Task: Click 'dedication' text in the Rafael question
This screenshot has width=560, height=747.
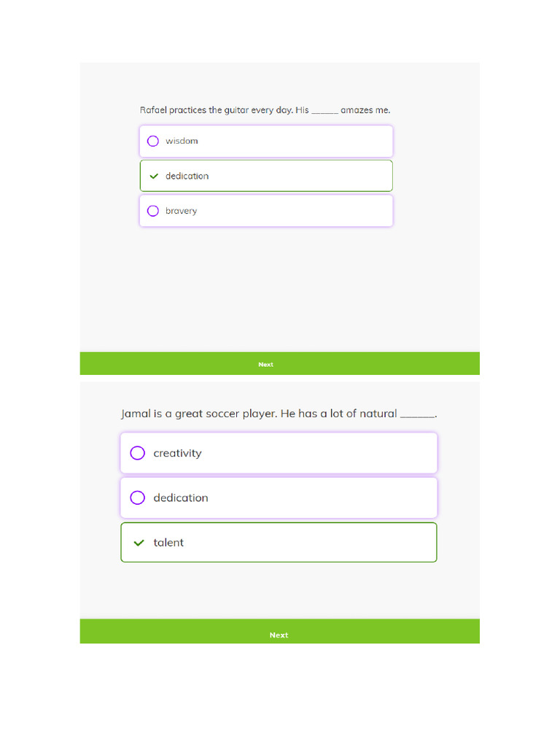Action: (187, 176)
